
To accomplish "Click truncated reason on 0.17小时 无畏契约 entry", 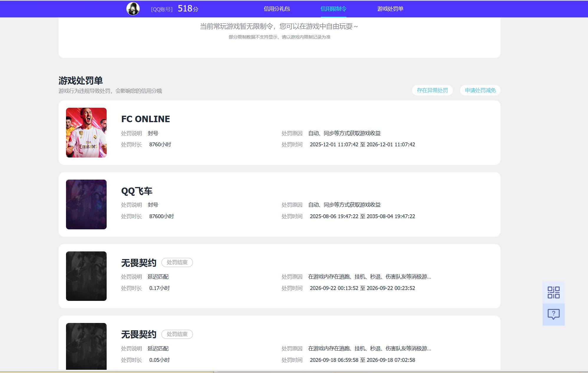I will point(369,277).
